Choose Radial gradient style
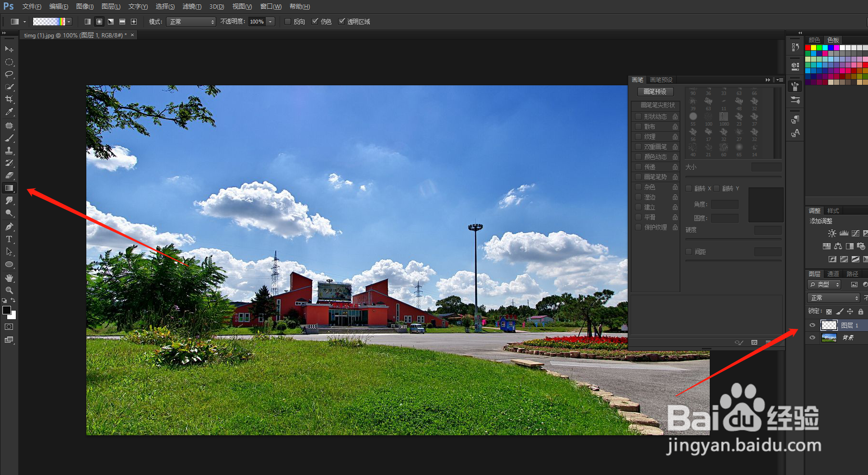 click(99, 22)
